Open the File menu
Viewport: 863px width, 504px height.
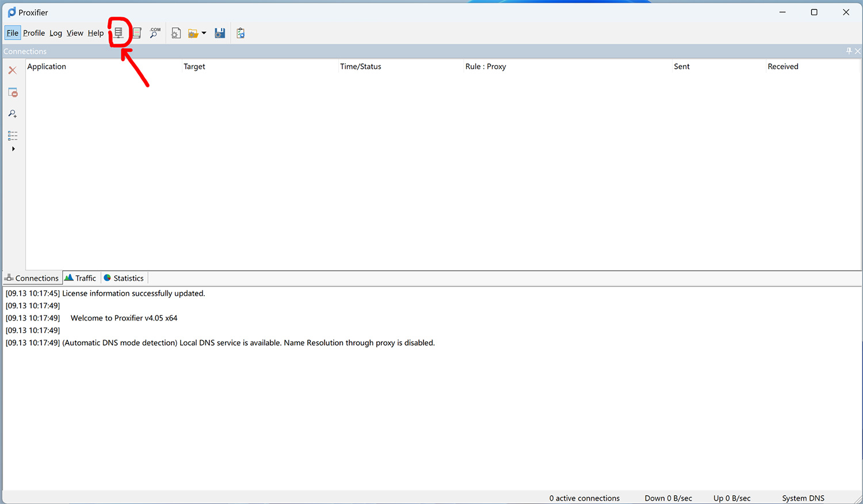[13, 33]
